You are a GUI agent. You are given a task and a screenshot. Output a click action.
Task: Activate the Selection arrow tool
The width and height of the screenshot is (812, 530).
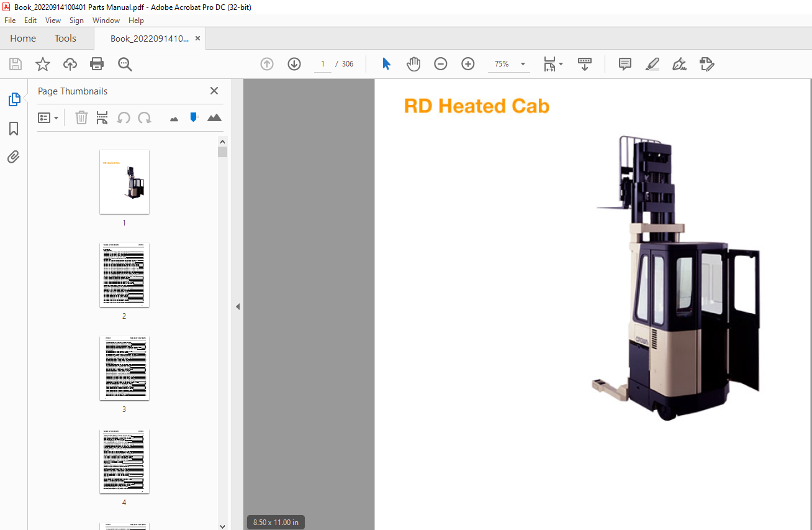(x=386, y=64)
